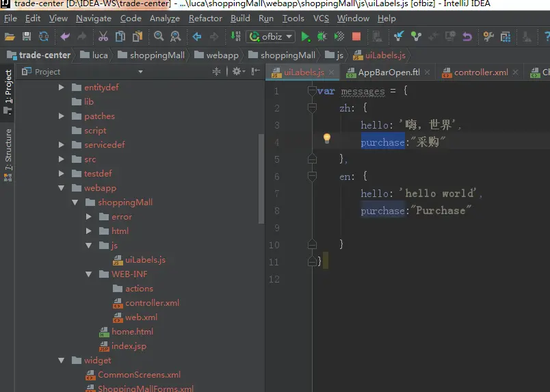Expand the patches folder
550x392 pixels.
click(x=62, y=116)
